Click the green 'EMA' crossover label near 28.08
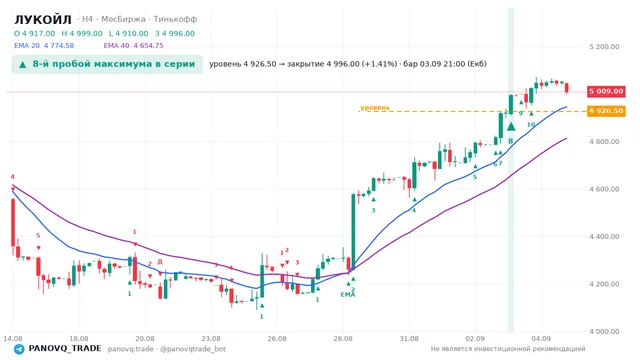The height and width of the screenshot is (360, 640). [x=348, y=295]
